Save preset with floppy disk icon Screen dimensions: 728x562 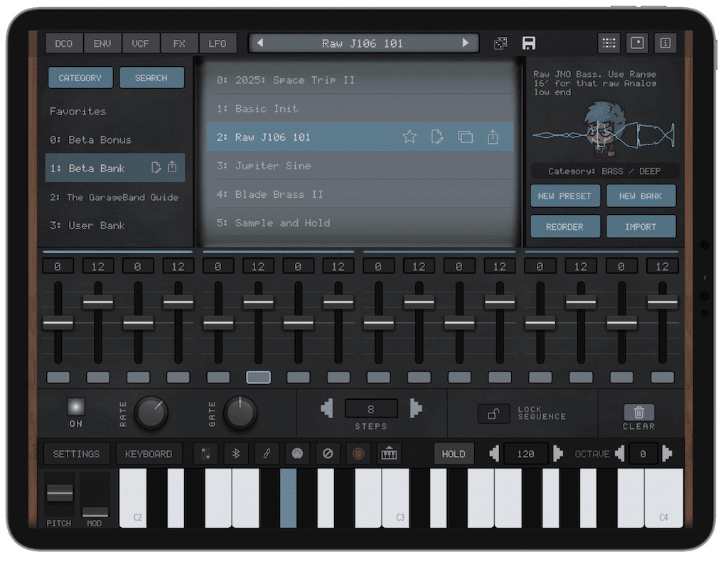pyautogui.click(x=529, y=43)
